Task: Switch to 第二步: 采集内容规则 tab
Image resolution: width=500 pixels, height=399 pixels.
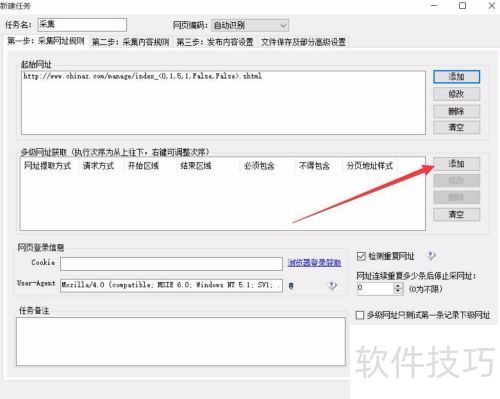Action: (130, 42)
